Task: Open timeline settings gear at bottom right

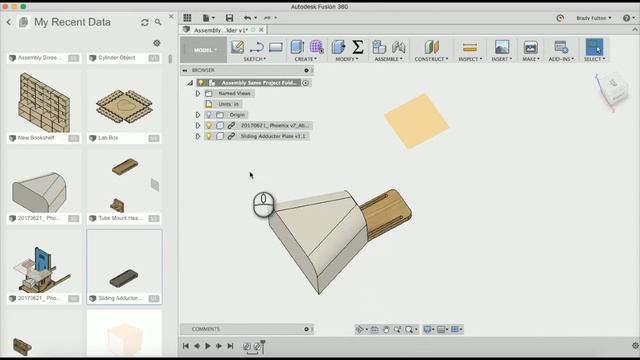Action: pos(635,346)
